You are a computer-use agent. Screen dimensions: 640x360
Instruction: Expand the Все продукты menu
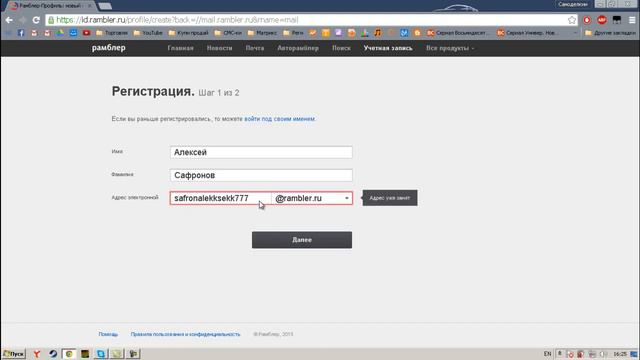450,48
